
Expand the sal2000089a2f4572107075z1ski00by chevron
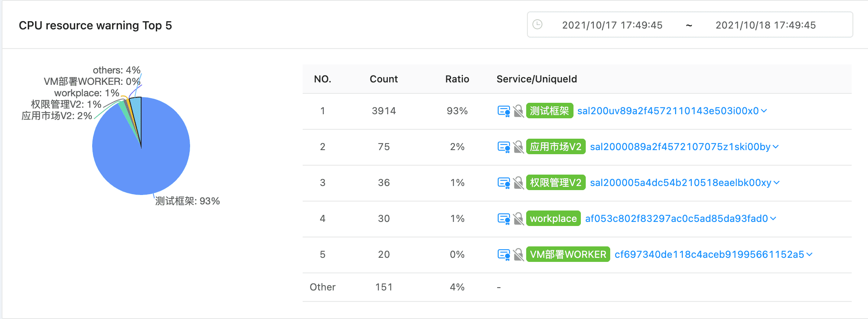[776, 147]
